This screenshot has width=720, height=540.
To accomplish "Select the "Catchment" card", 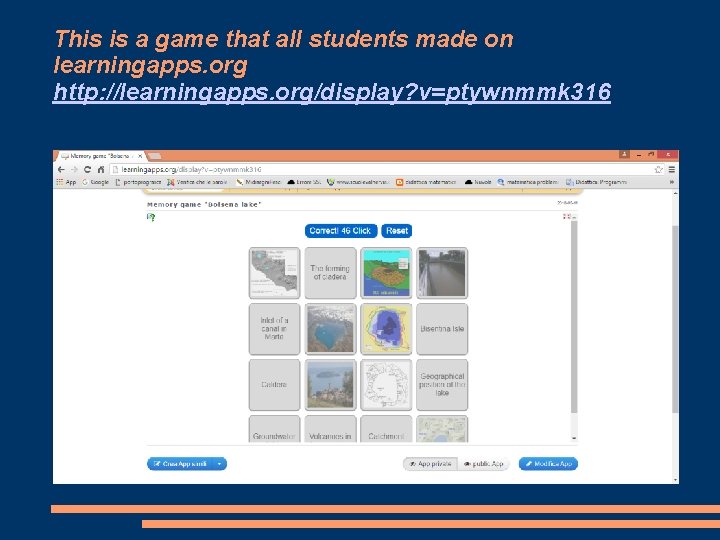I will tap(386, 429).
